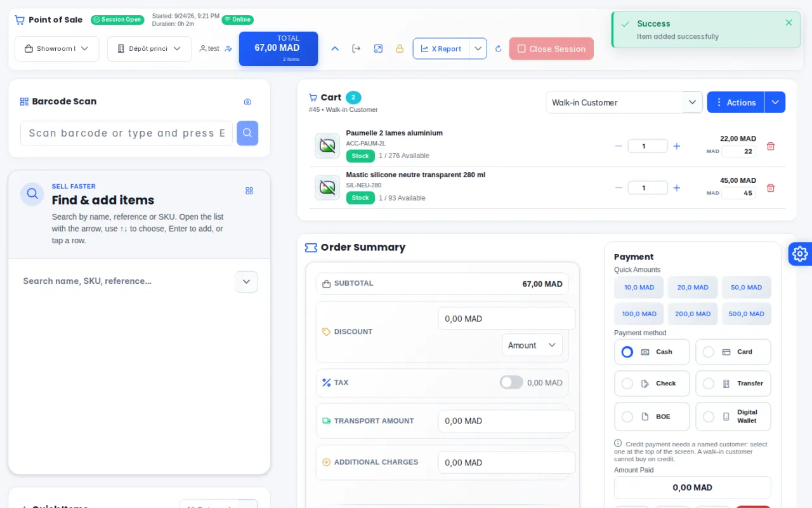Click the Transport Amount input field
Screen dimensions: 812x508
pos(507,421)
